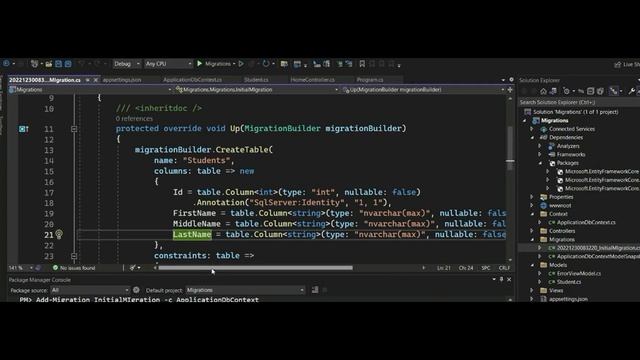This screenshot has width=640, height=360.
Task: Click the Save file toolbar icon
Action: [58, 64]
